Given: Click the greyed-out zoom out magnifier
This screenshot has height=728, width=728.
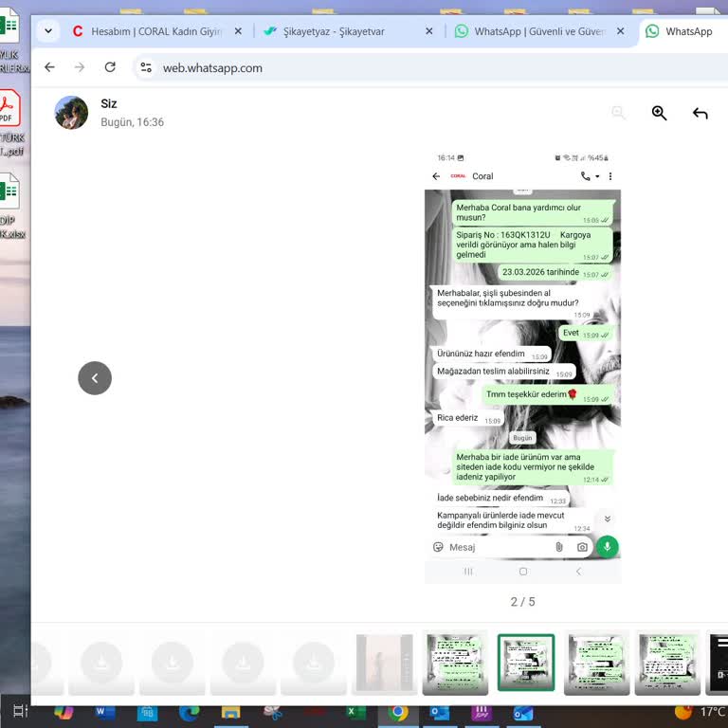Looking at the screenshot, I should coord(618,113).
